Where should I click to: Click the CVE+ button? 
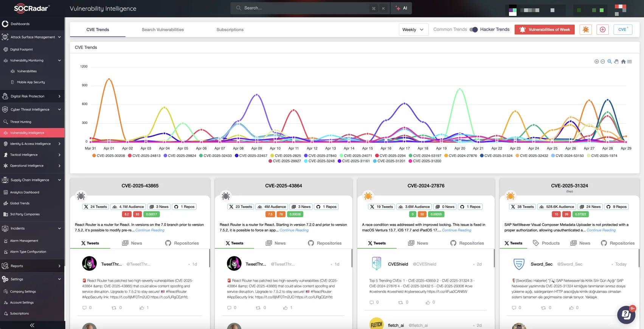(x=623, y=29)
